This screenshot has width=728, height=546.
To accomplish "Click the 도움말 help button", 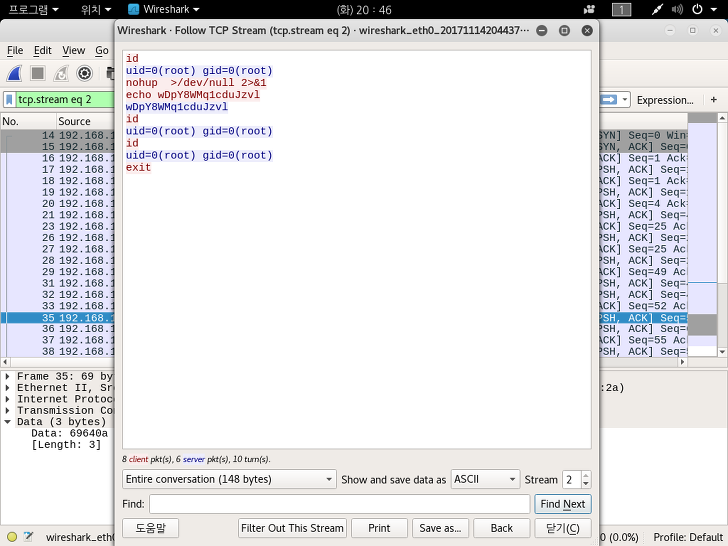I will tap(150, 528).
